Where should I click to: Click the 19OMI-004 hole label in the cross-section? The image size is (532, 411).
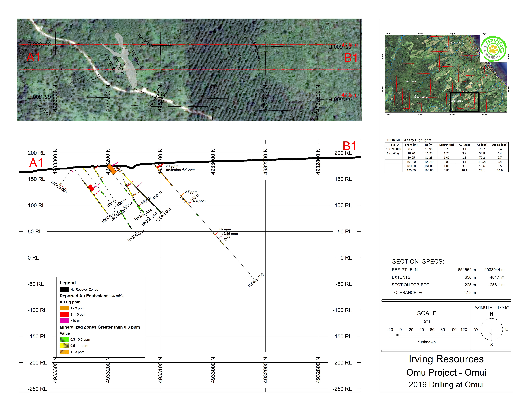coord(136,235)
